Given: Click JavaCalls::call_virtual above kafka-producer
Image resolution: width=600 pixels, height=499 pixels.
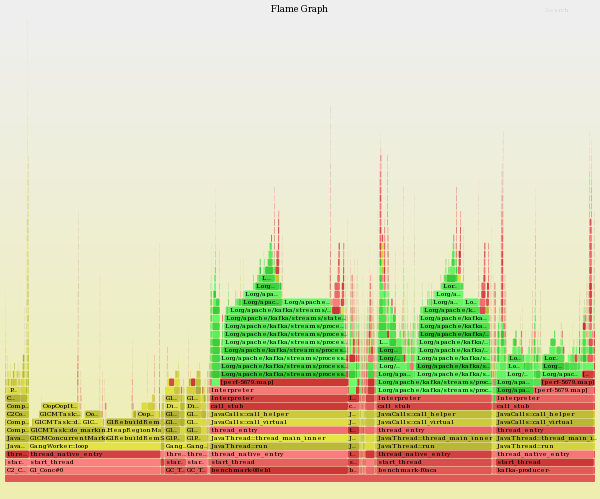Looking at the screenshot, I should click(545, 422).
